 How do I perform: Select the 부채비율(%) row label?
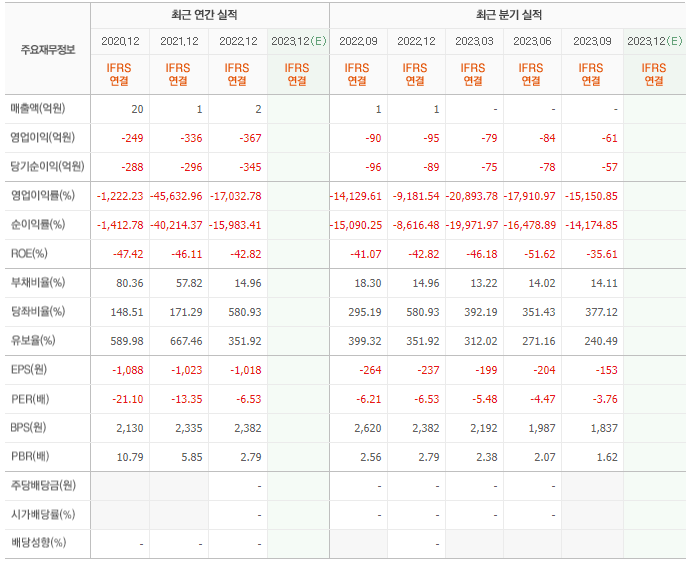click(x=38, y=282)
